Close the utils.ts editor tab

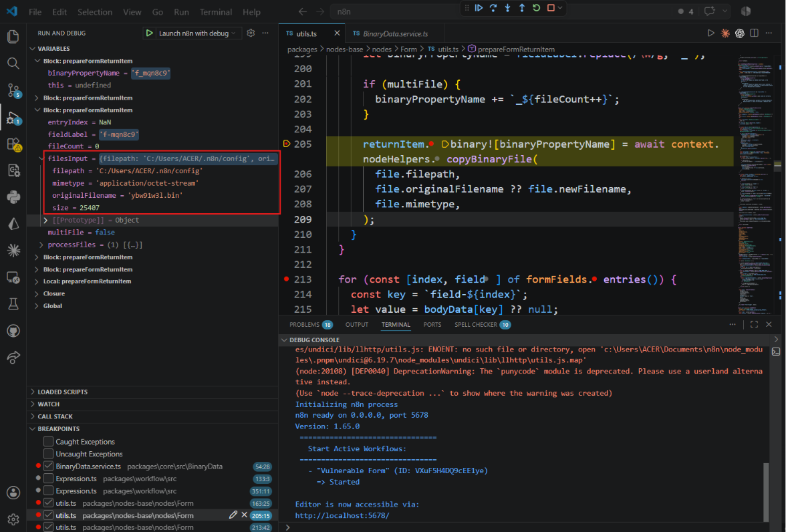[337, 33]
